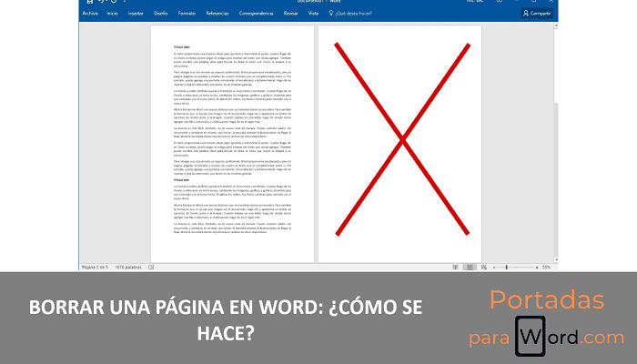637x364 pixels.
Task: Select the Diseño tab
Action: pos(160,14)
